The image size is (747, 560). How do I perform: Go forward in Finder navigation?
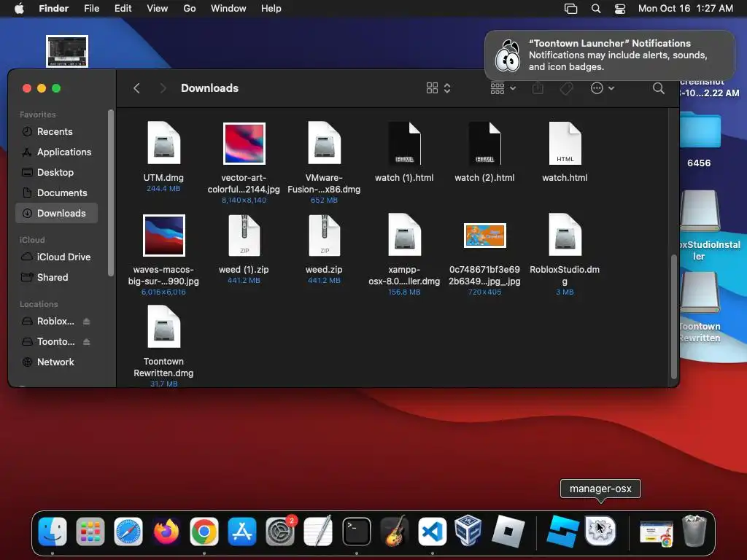163,88
